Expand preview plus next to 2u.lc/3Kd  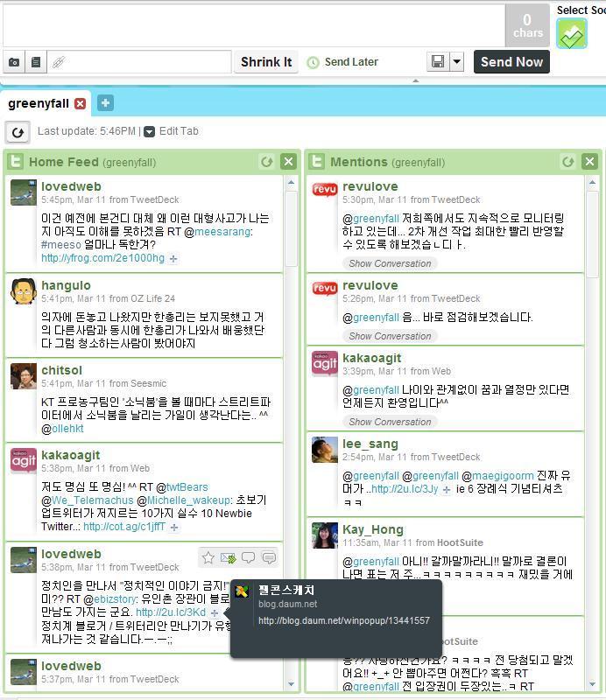[x=215, y=613]
